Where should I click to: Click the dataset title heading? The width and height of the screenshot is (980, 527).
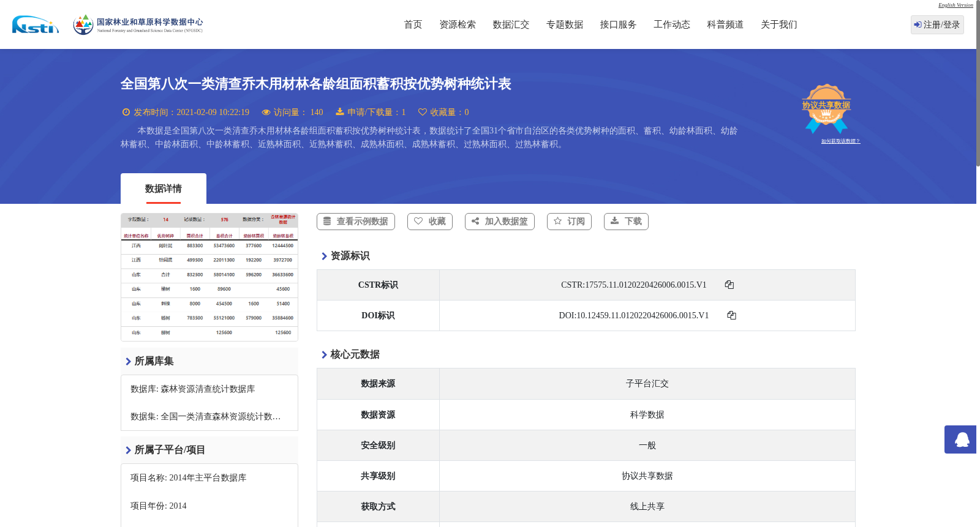[316, 84]
